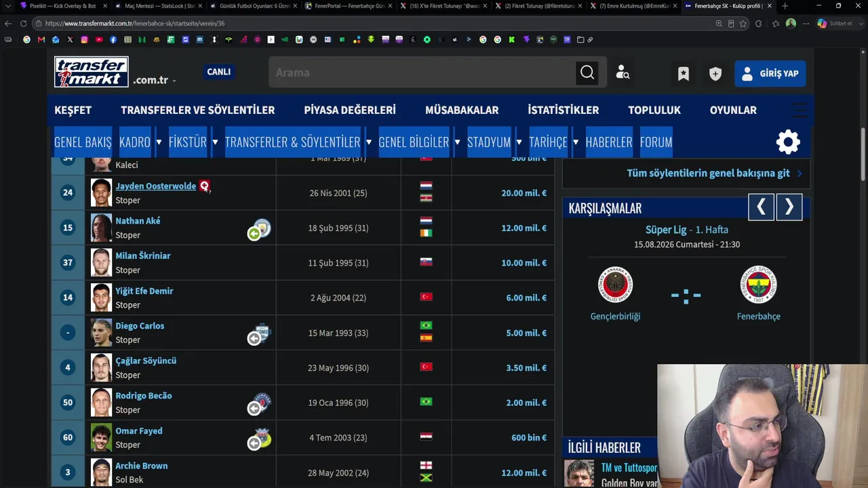Image resolution: width=868 pixels, height=488 pixels.
Task: Expand the KADRO submenu arrow
Action: click(x=159, y=142)
